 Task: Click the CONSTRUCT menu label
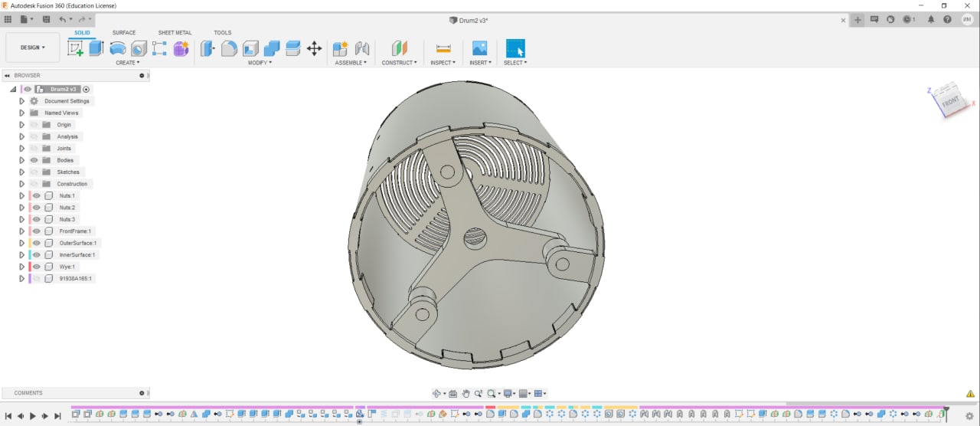point(399,63)
